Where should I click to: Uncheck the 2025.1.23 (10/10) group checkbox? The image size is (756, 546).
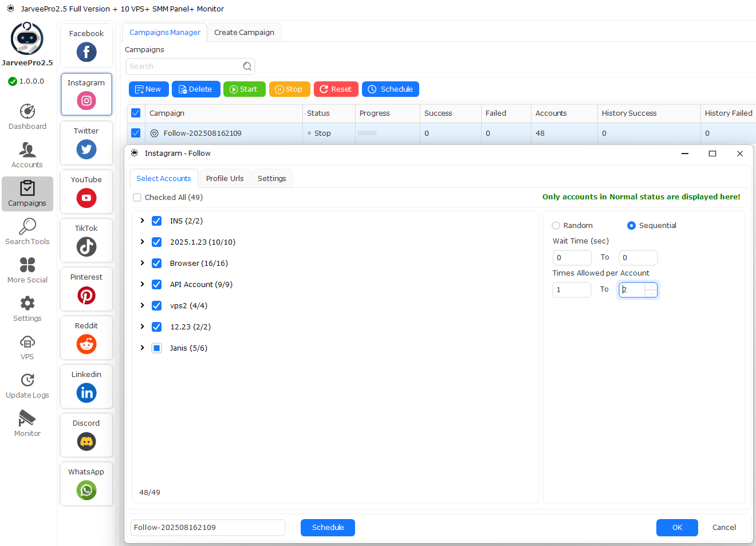pos(156,242)
